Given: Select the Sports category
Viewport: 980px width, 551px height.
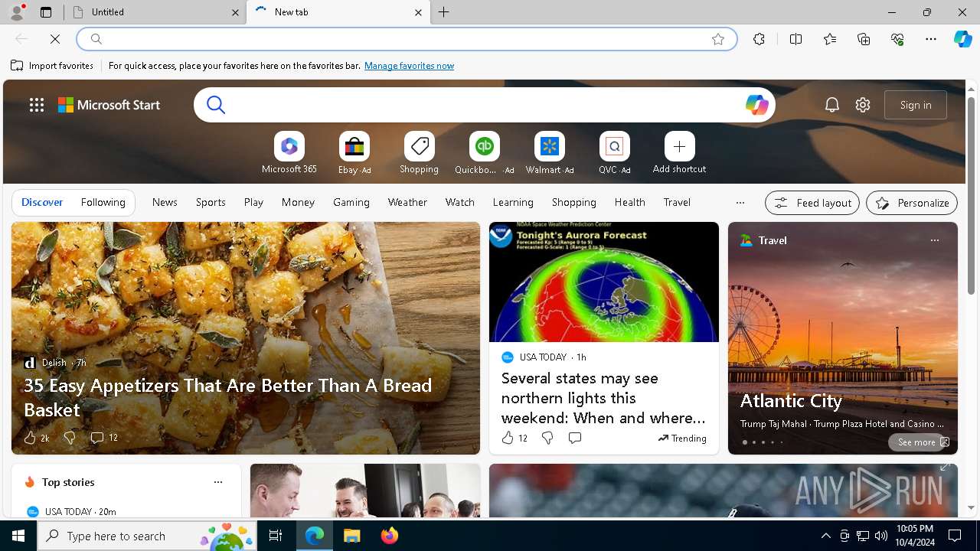Looking at the screenshot, I should tap(211, 202).
